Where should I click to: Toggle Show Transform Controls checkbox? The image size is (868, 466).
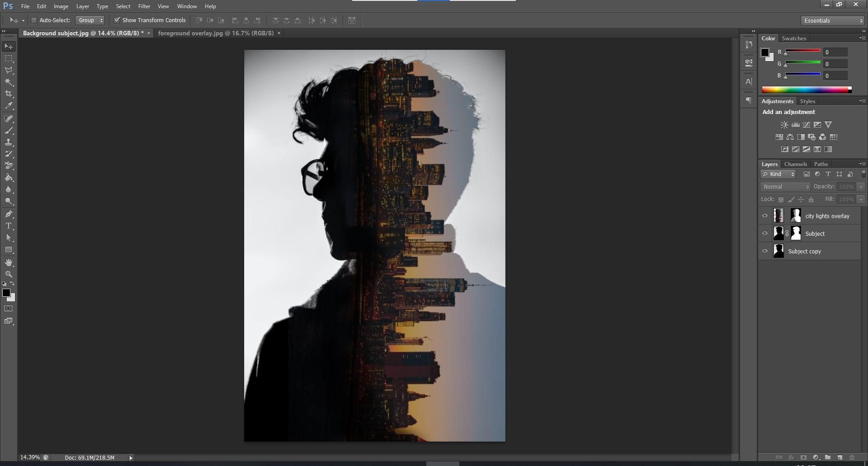pos(117,20)
